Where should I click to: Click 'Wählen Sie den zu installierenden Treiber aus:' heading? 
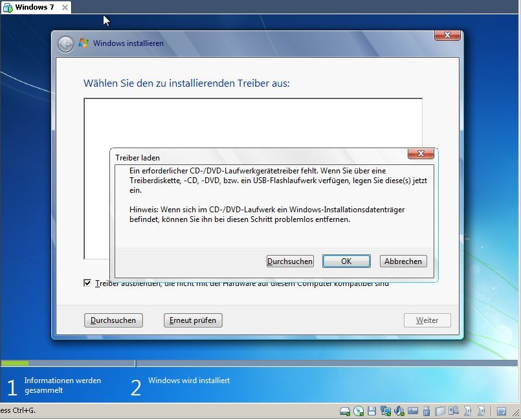(x=186, y=83)
